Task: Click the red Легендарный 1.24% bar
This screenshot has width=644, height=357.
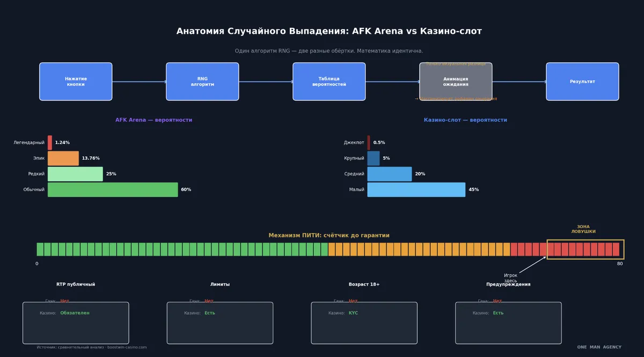Action: [50, 143]
